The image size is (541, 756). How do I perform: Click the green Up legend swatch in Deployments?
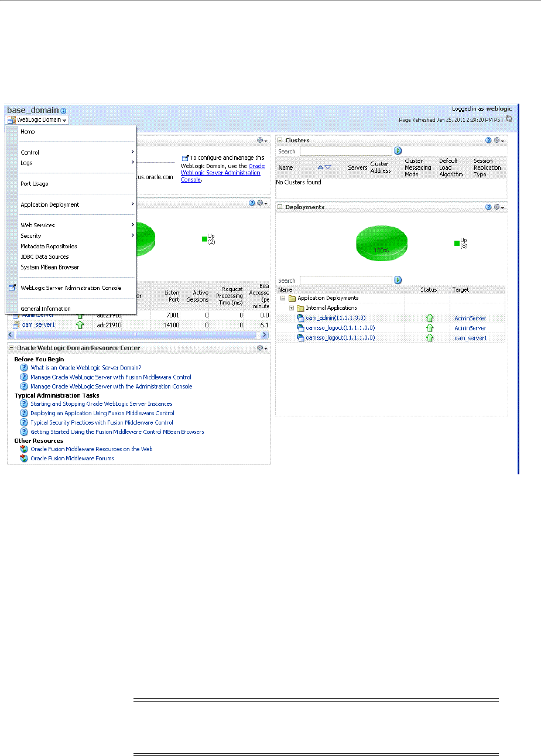(x=457, y=243)
